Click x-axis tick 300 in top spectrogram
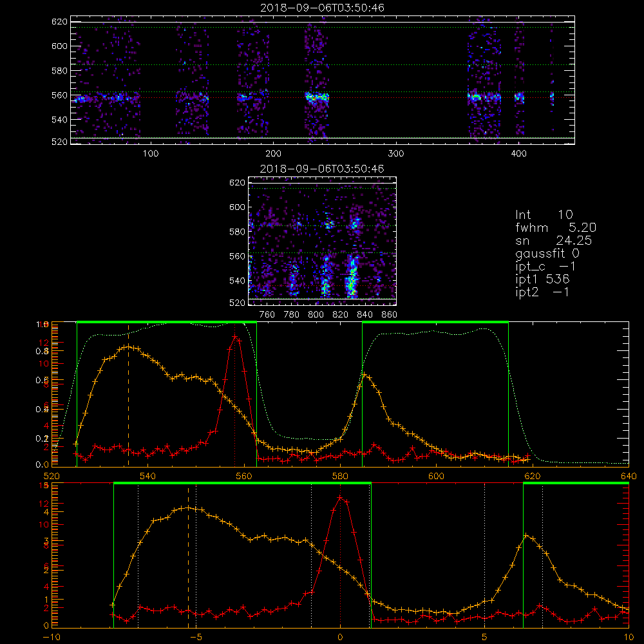This screenshot has height=644, width=644. coord(396,154)
